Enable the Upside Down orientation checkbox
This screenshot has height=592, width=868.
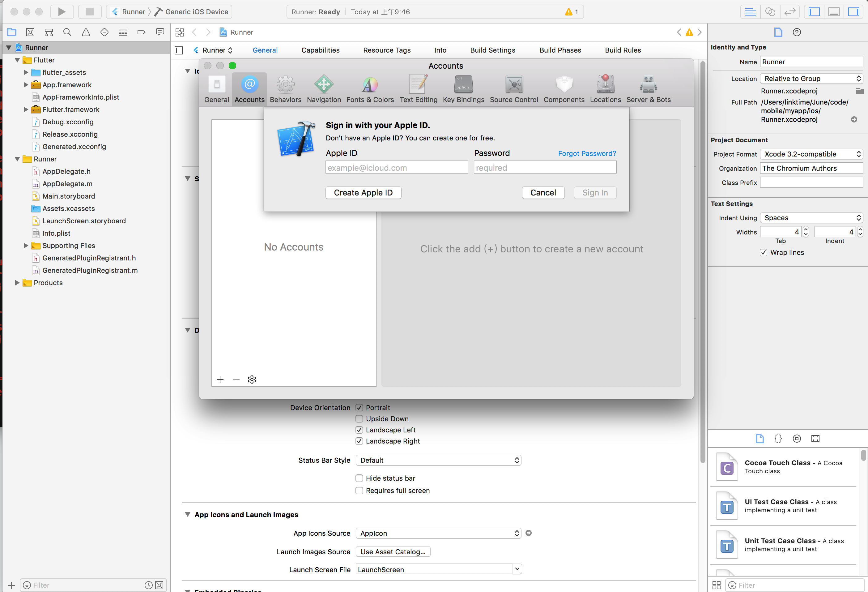tap(359, 418)
